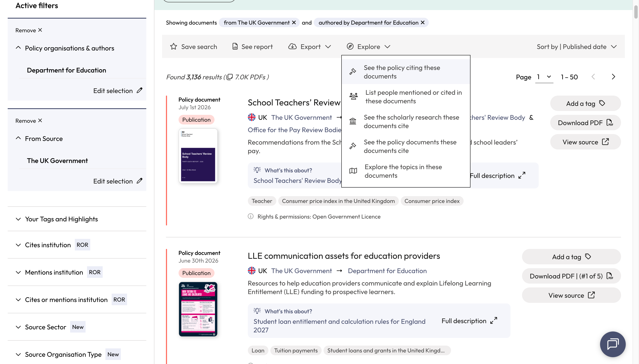Remove the Policy organisations & authors filter

tap(29, 30)
